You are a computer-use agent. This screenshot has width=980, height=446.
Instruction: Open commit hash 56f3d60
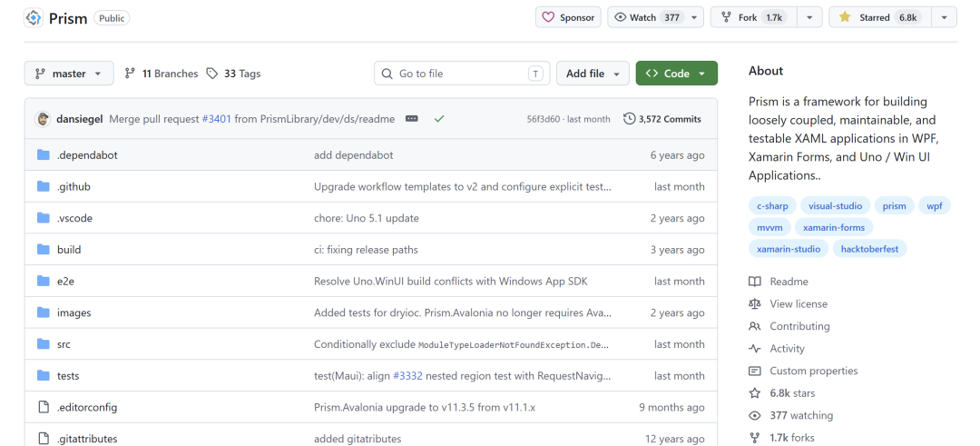tap(544, 119)
